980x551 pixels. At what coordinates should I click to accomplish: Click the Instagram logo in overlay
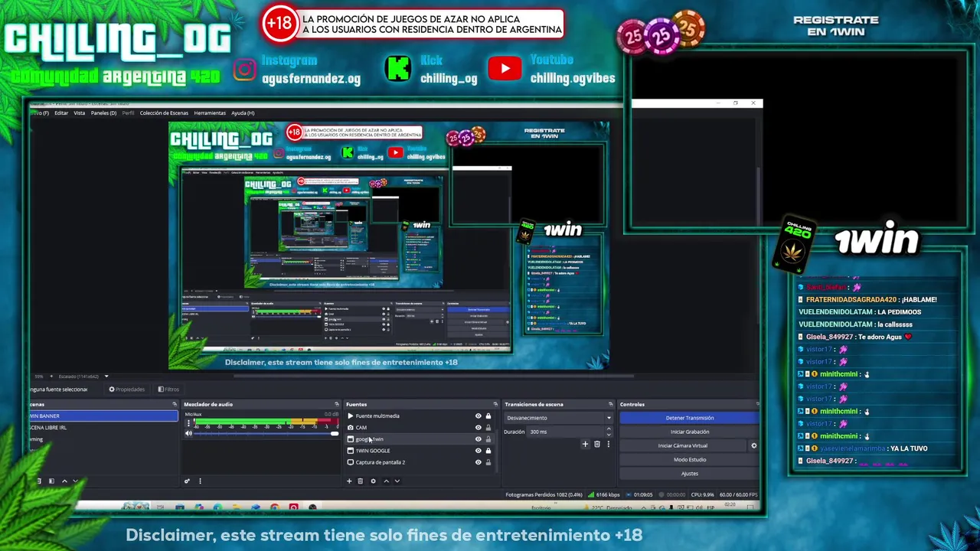(244, 70)
